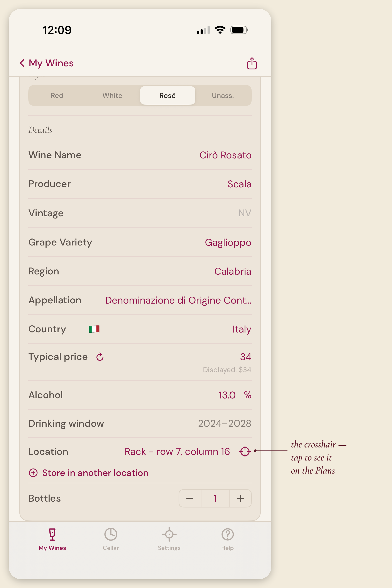
Task: Edit the appellation Denominazione di Origine field
Action: click(x=178, y=300)
